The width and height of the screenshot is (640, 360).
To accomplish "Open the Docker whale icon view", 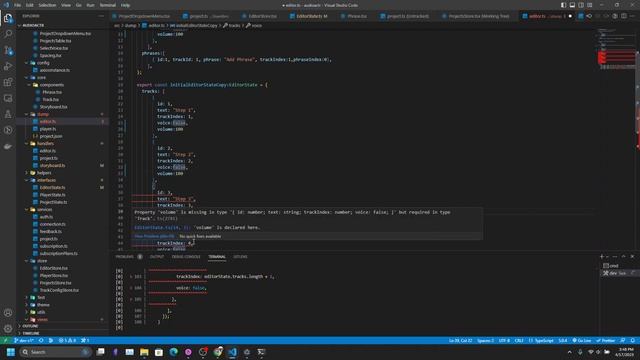I will [x=8, y=146].
